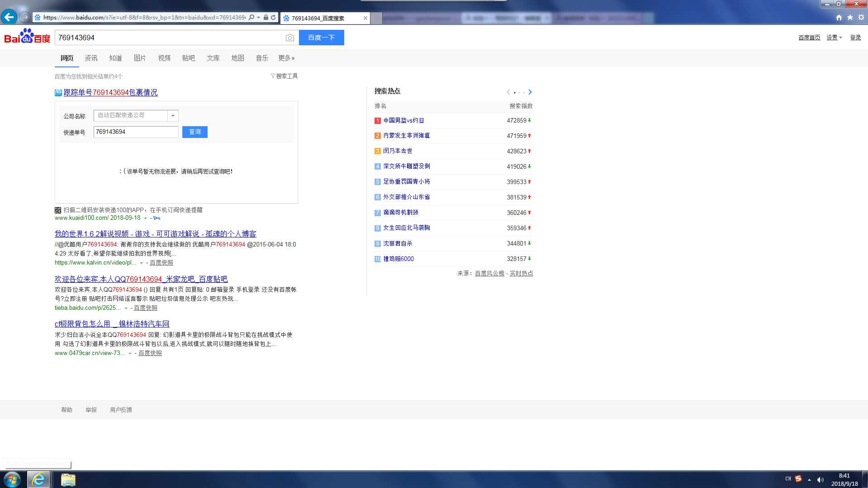Click the browser favorites star icon
Viewport: 868px width, 488px height.
click(850, 18)
